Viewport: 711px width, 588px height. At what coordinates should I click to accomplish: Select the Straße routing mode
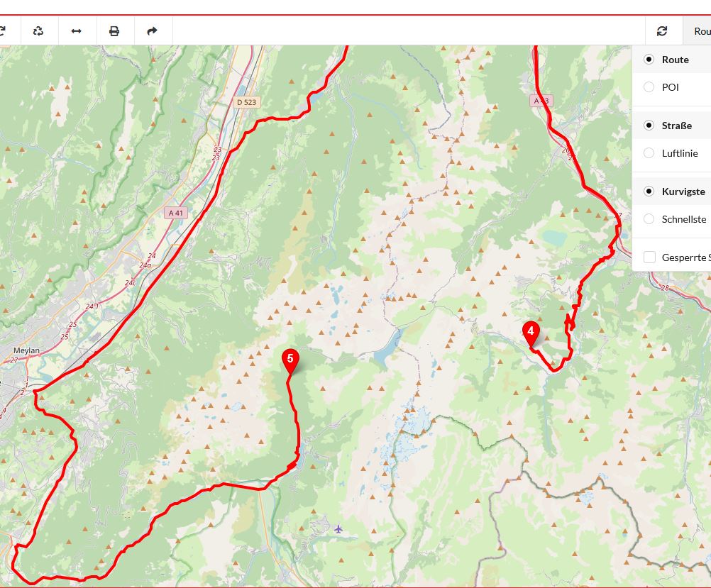[649, 126]
